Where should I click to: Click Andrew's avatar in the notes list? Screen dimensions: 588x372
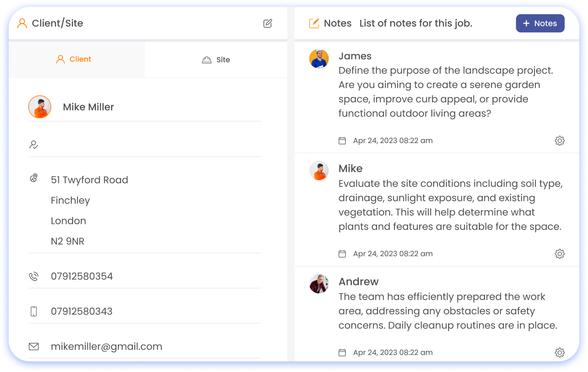[x=319, y=284]
